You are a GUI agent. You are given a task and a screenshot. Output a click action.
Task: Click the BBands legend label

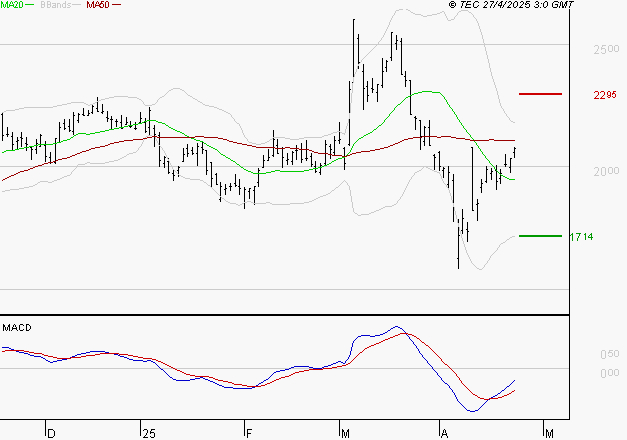[56, 5]
